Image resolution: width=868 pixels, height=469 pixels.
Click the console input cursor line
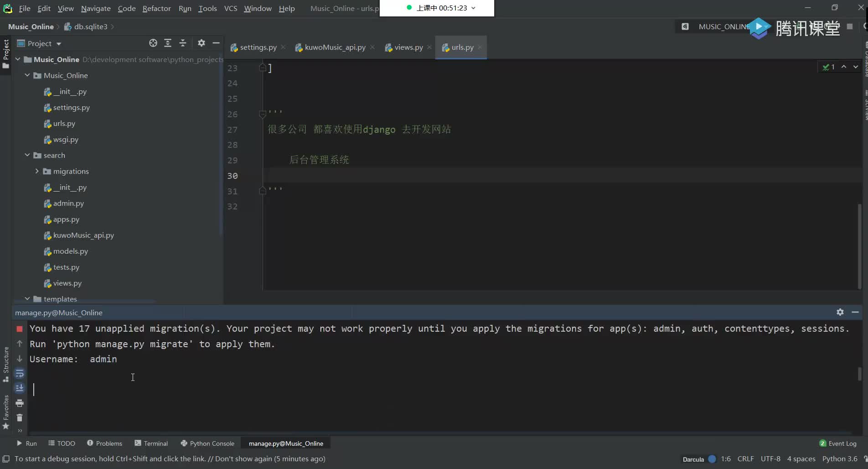[x=34, y=389]
